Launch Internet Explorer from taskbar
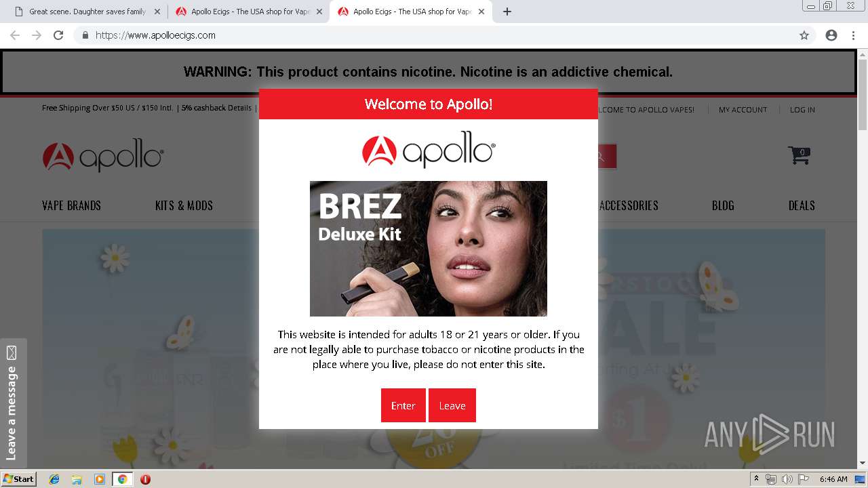The image size is (868, 488). tap(54, 479)
